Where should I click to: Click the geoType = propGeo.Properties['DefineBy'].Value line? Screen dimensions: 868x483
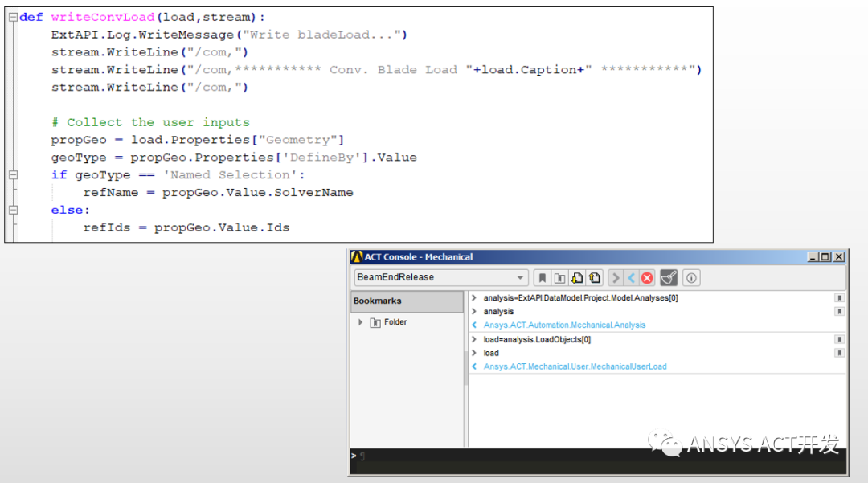(234, 158)
